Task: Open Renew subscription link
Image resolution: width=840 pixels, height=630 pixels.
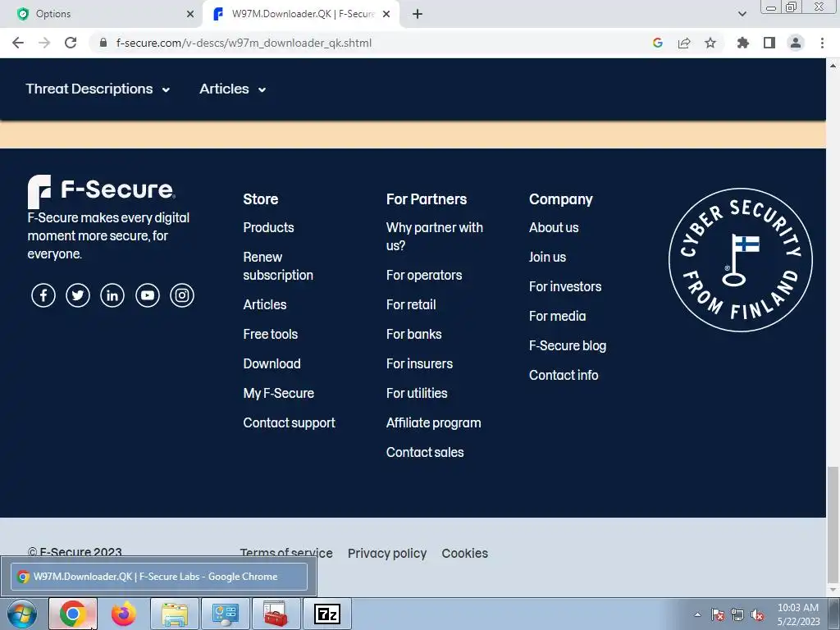Action: pyautogui.click(x=278, y=267)
